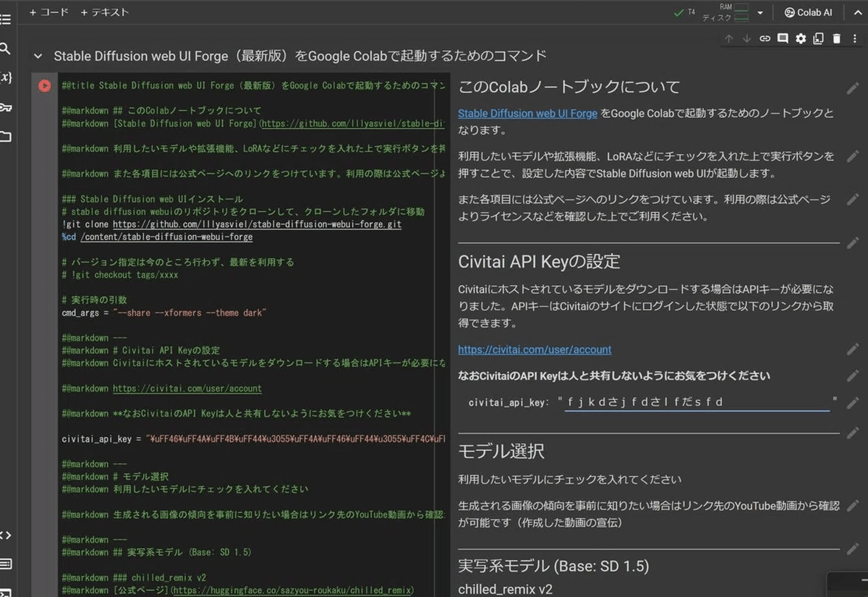868x597 pixels.
Task: Edit the civitai.com/user/account link line
Action: tap(853, 350)
